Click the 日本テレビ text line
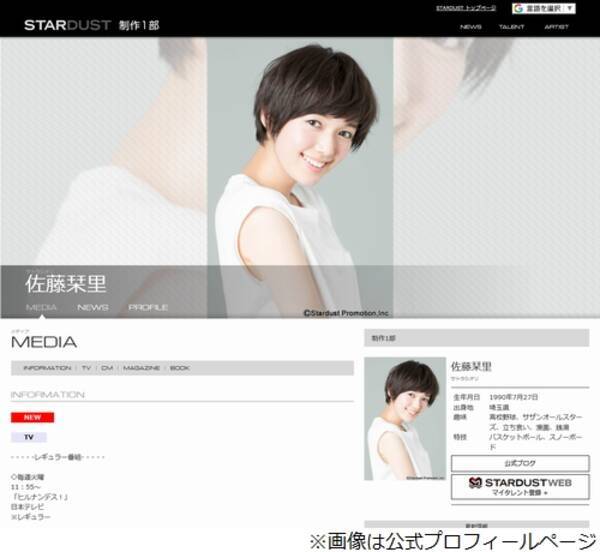This screenshot has width=600, height=552. coord(28,507)
